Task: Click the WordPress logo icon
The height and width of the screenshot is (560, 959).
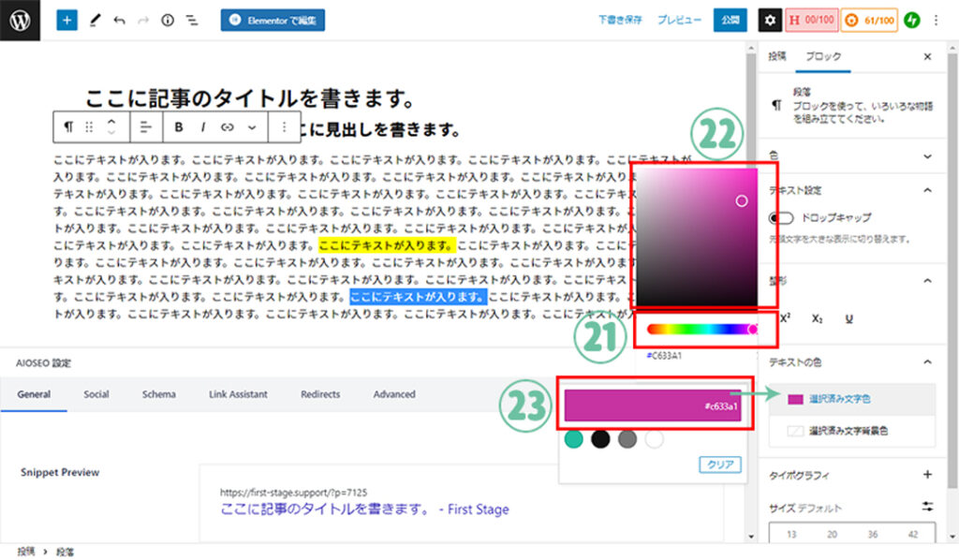Action: 21,20
